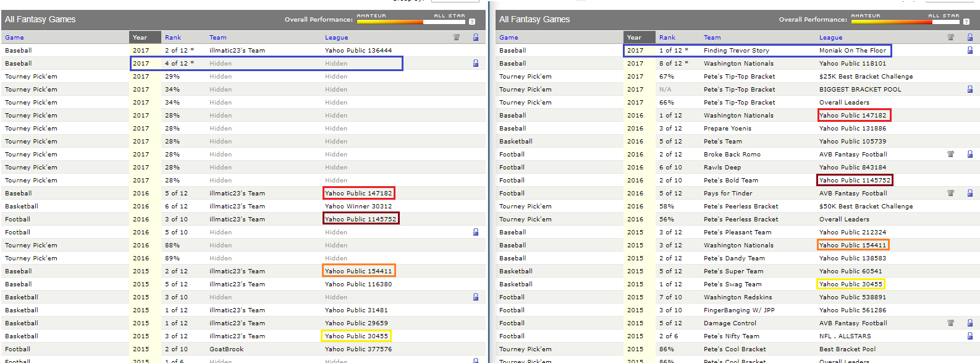Click the lock column header icon in right table
980x363 pixels.
point(970,37)
